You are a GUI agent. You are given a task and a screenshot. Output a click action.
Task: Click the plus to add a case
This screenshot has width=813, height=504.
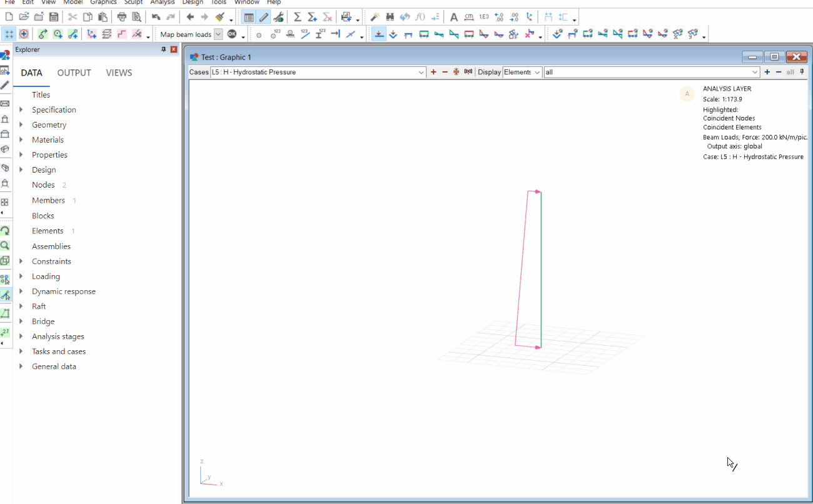tap(433, 72)
